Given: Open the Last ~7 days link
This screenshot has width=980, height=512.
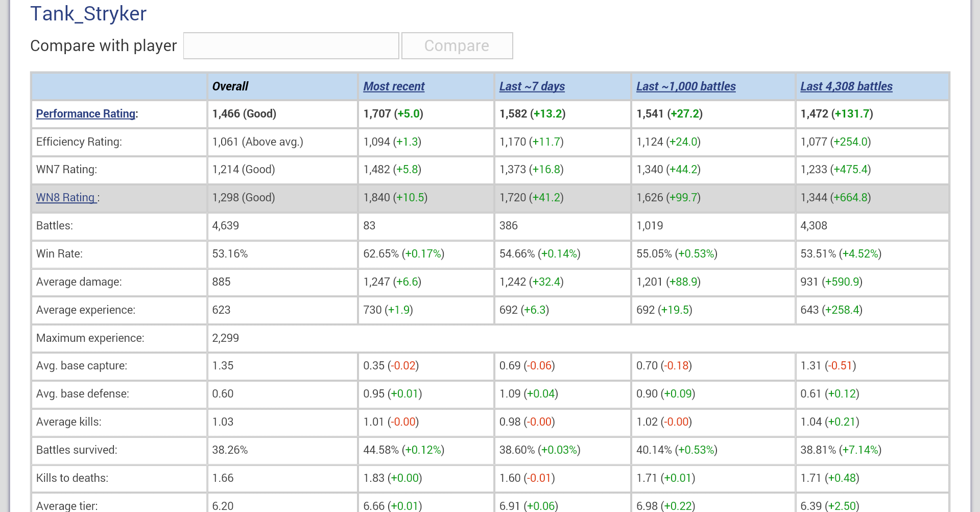Looking at the screenshot, I should coord(532,86).
